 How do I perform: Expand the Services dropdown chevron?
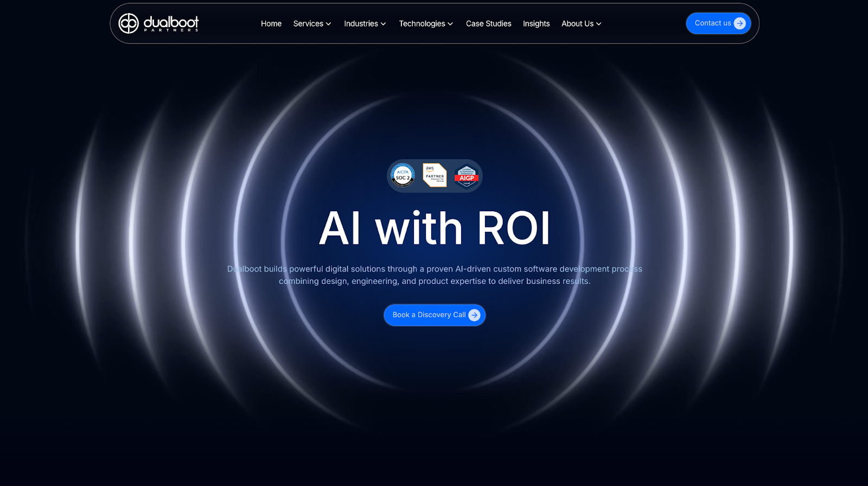328,24
